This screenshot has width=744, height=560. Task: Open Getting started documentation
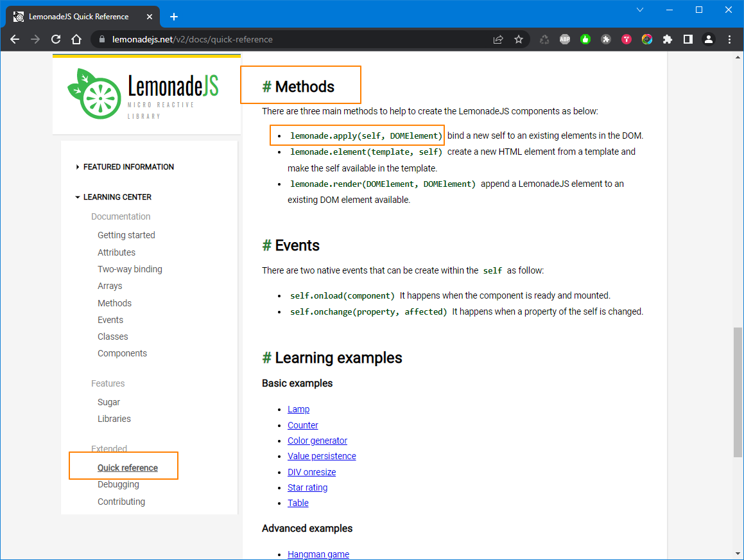point(126,235)
